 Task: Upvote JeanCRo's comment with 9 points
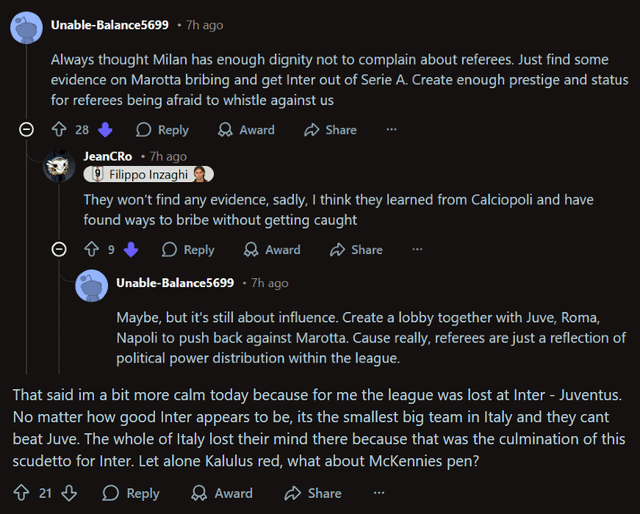(91, 249)
